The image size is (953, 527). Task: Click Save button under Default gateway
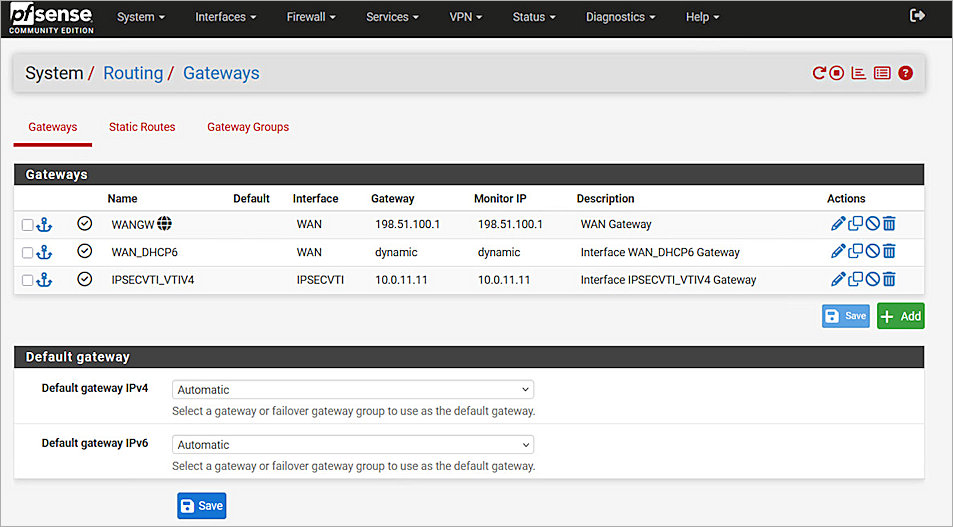click(202, 506)
